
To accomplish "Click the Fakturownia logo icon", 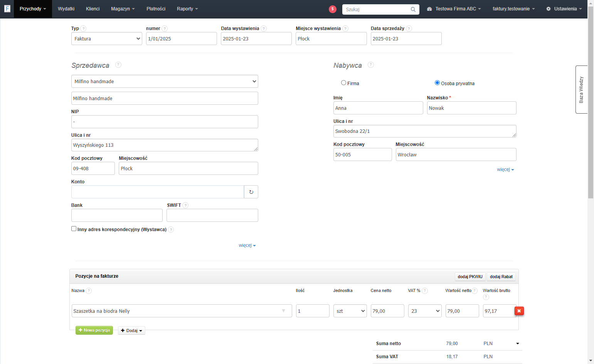I will (x=7, y=8).
